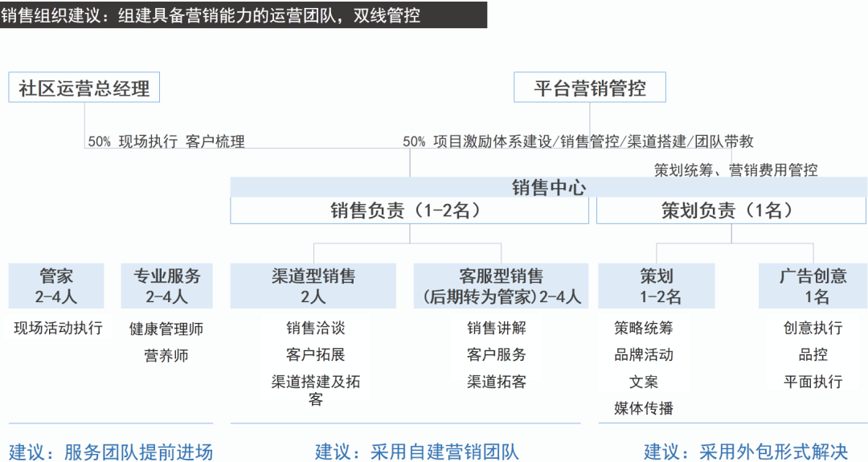Select the 平台营销管控 box
This screenshot has width=868, height=462.
coord(590,88)
